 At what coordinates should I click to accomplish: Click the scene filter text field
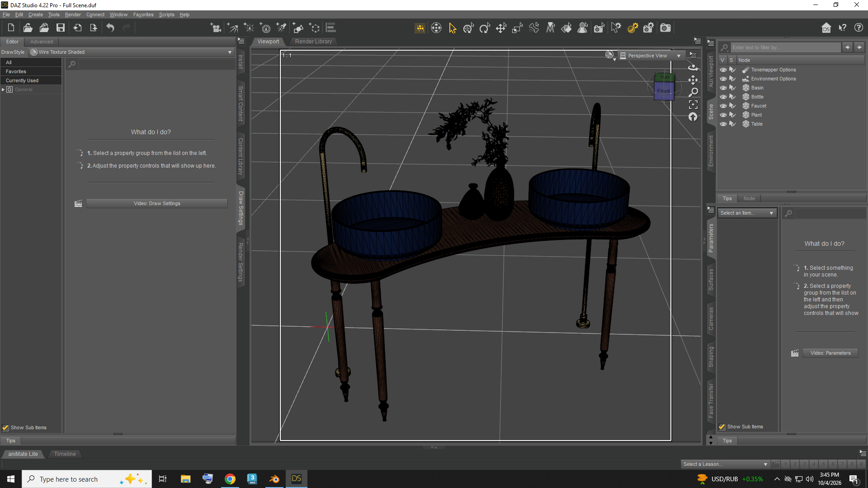[786, 47]
